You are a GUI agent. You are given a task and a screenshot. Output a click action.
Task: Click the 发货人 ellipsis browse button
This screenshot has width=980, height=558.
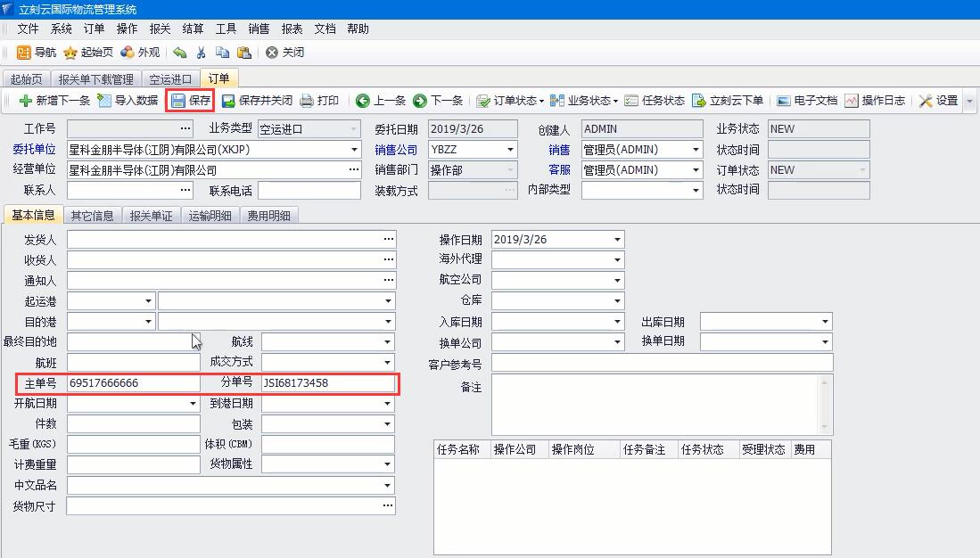point(389,240)
